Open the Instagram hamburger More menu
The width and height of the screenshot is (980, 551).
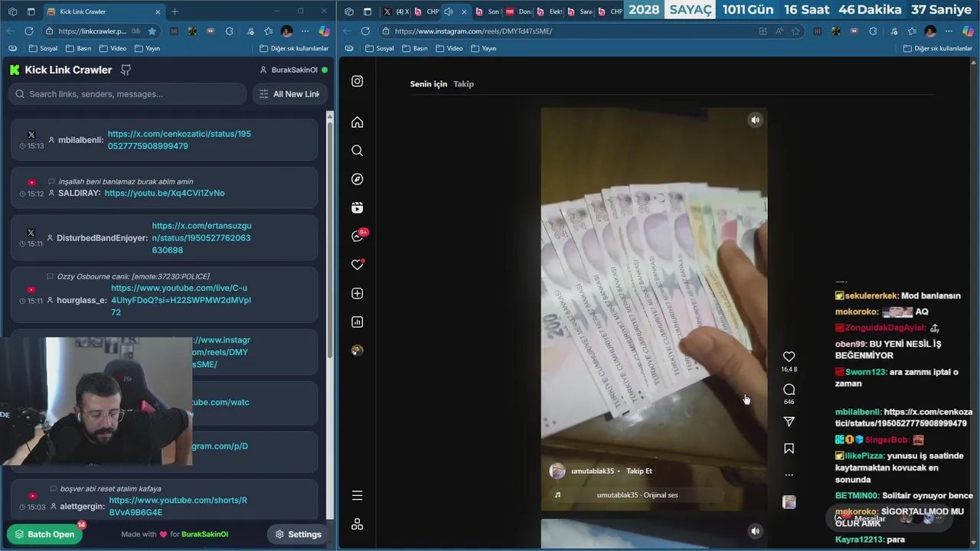pos(357,496)
